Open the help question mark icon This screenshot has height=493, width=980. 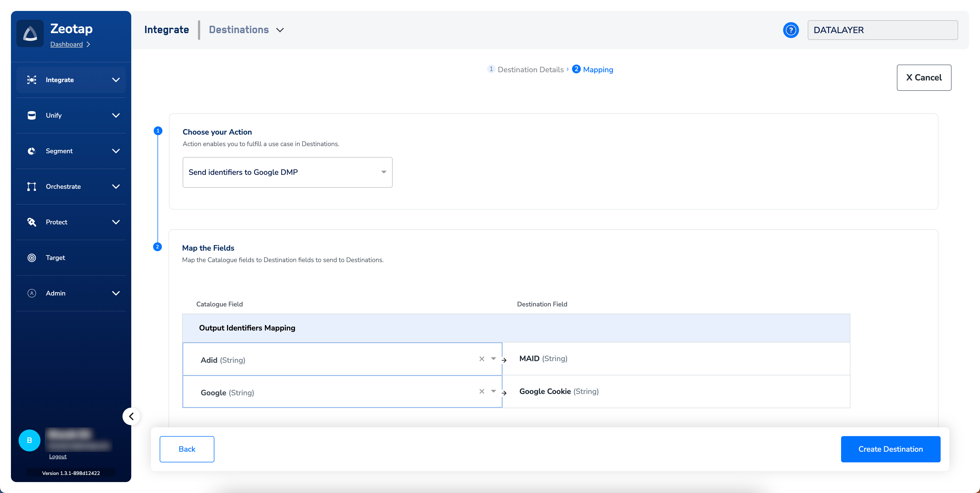(x=791, y=30)
